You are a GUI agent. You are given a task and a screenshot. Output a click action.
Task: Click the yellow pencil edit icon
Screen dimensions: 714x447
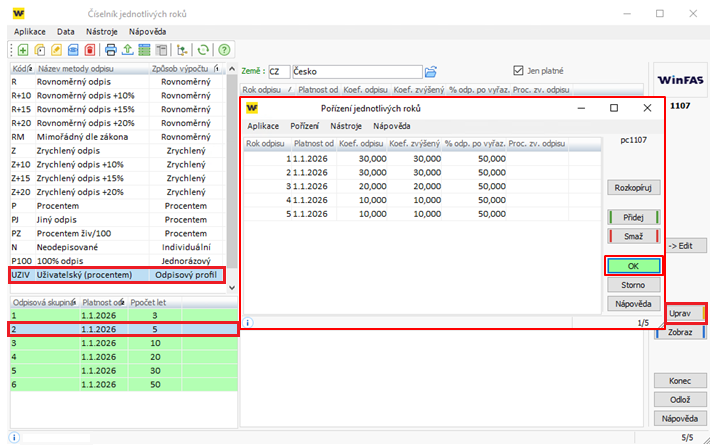pyautogui.click(x=57, y=49)
